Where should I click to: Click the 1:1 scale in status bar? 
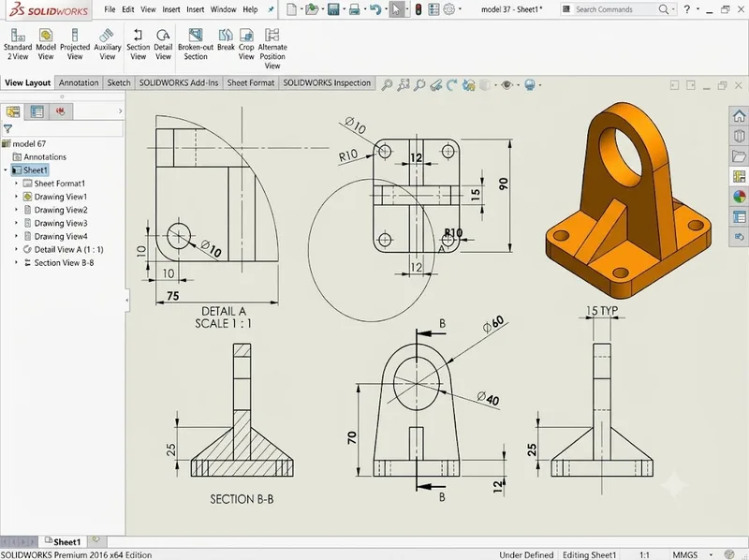click(644, 554)
